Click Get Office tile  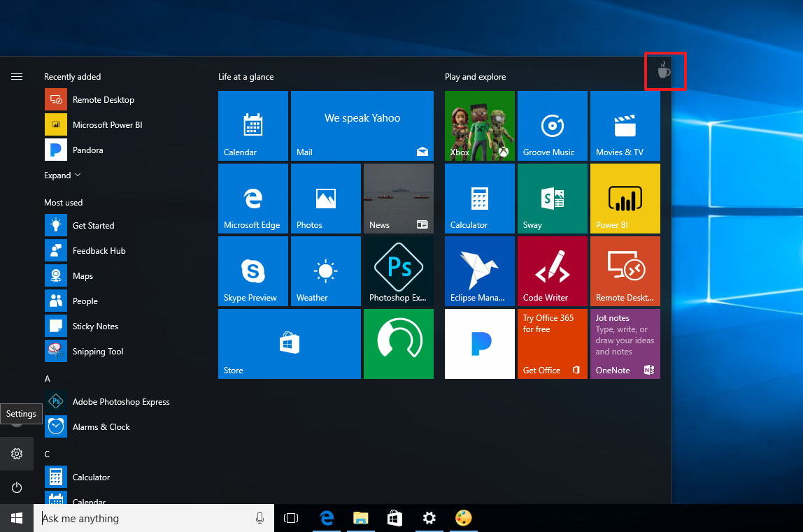click(x=552, y=343)
